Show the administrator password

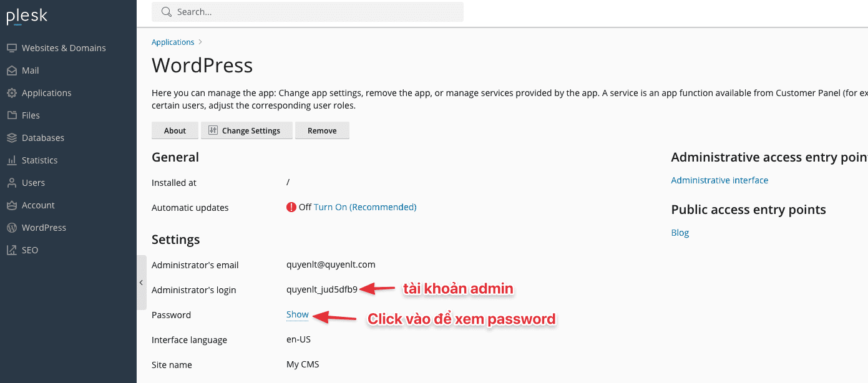[297, 314]
